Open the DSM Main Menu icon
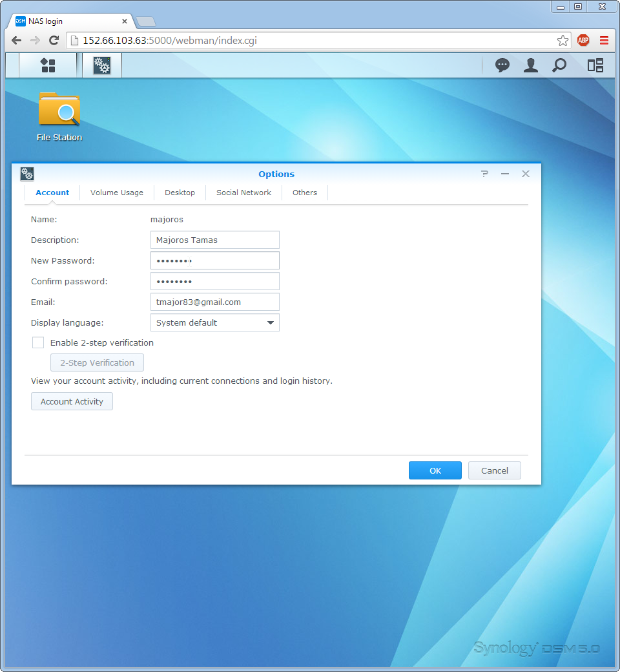 pyautogui.click(x=48, y=65)
